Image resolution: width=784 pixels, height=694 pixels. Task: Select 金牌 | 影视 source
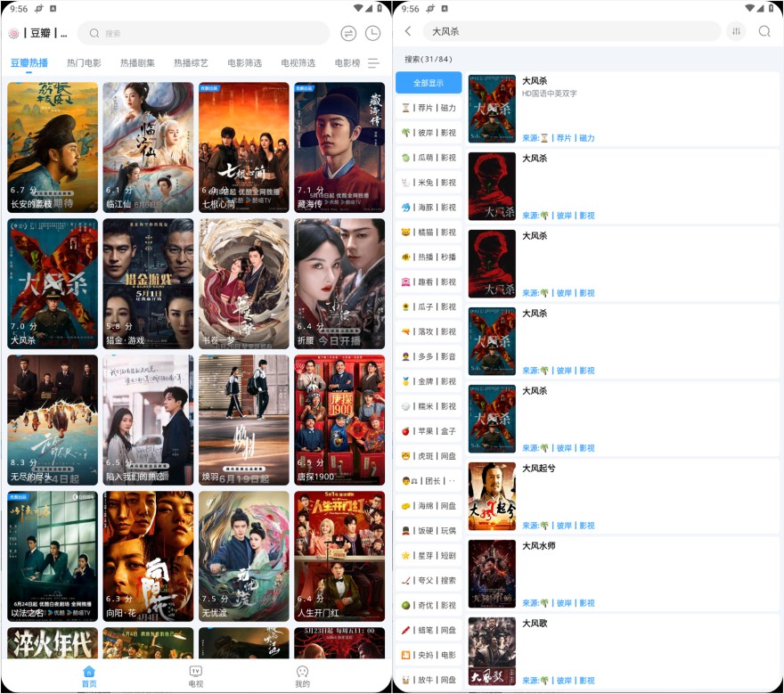click(x=429, y=381)
